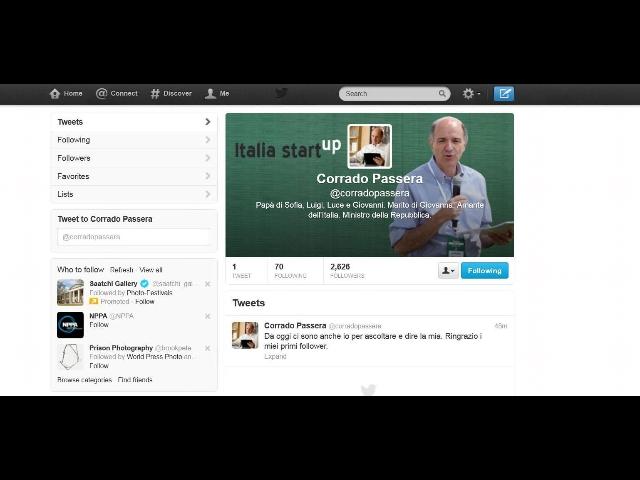The height and width of the screenshot is (480, 640).
Task: Refresh the Who to follow suggestions
Action: (x=122, y=270)
